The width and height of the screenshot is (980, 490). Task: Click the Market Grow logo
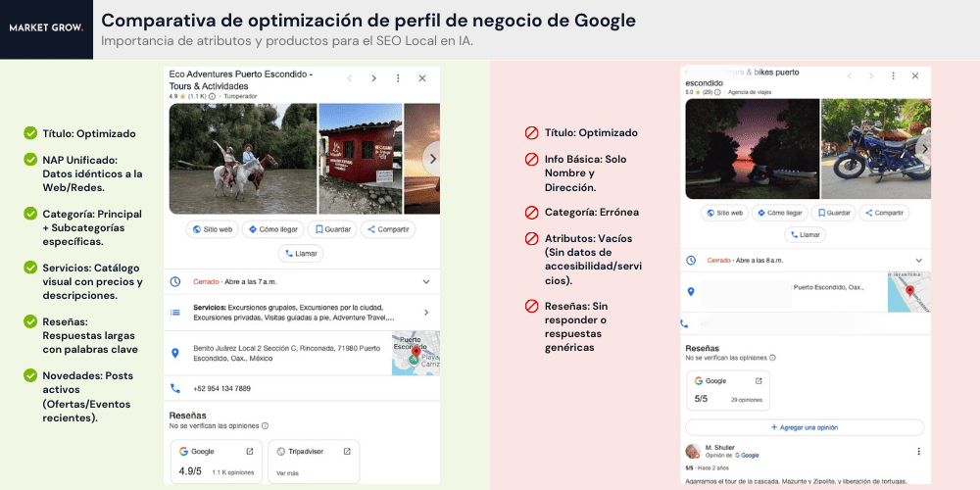46,28
